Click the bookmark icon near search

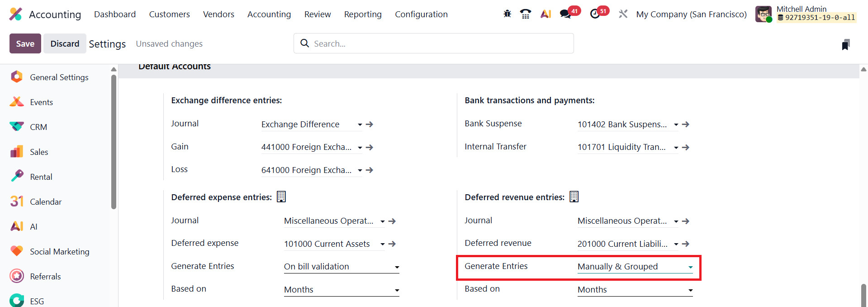point(845,44)
